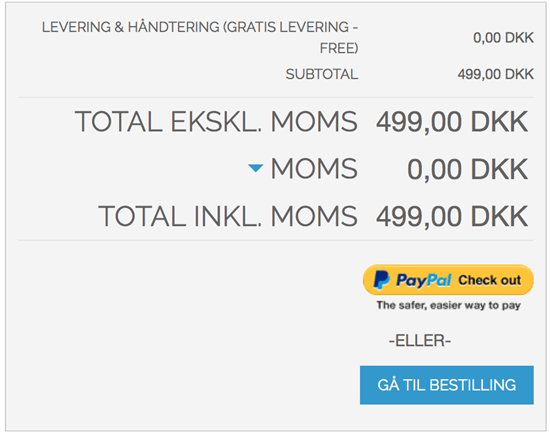Viewport: 550px width, 432px height.
Task: Click the BESTILLING word on blue button
Action: click(473, 385)
